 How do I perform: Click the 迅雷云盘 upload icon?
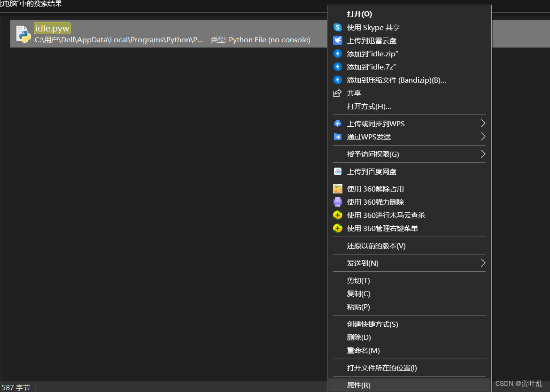coord(338,40)
